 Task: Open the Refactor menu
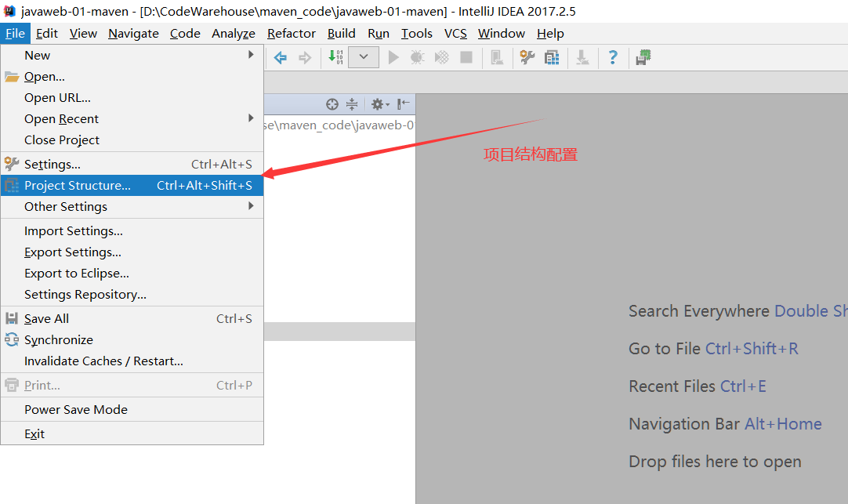292,34
